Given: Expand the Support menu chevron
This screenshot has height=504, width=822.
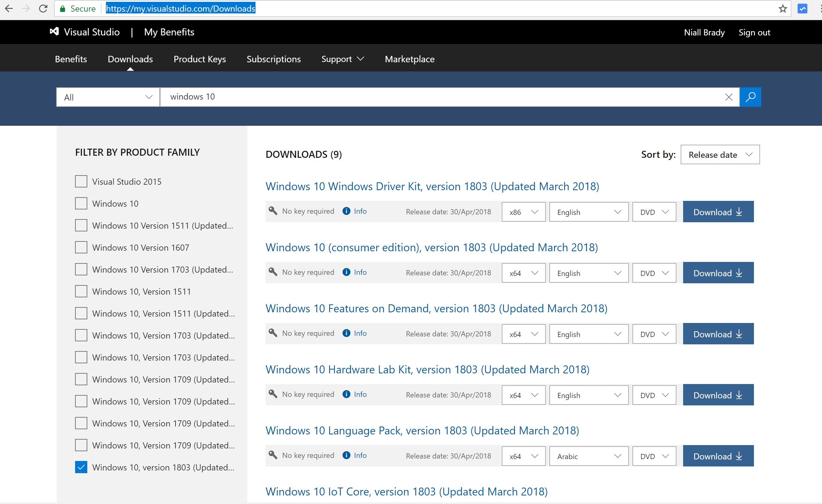Looking at the screenshot, I should tap(360, 59).
